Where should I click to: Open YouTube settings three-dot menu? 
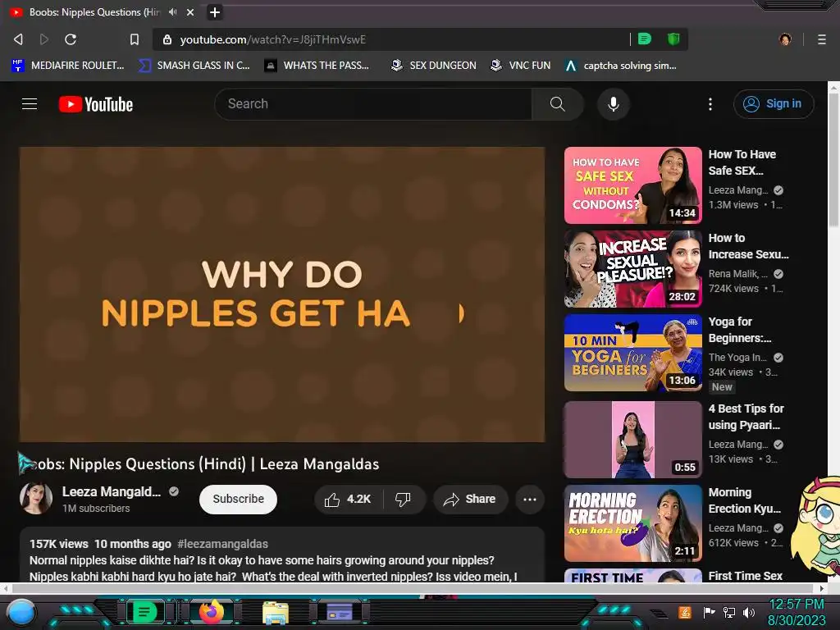(x=710, y=104)
